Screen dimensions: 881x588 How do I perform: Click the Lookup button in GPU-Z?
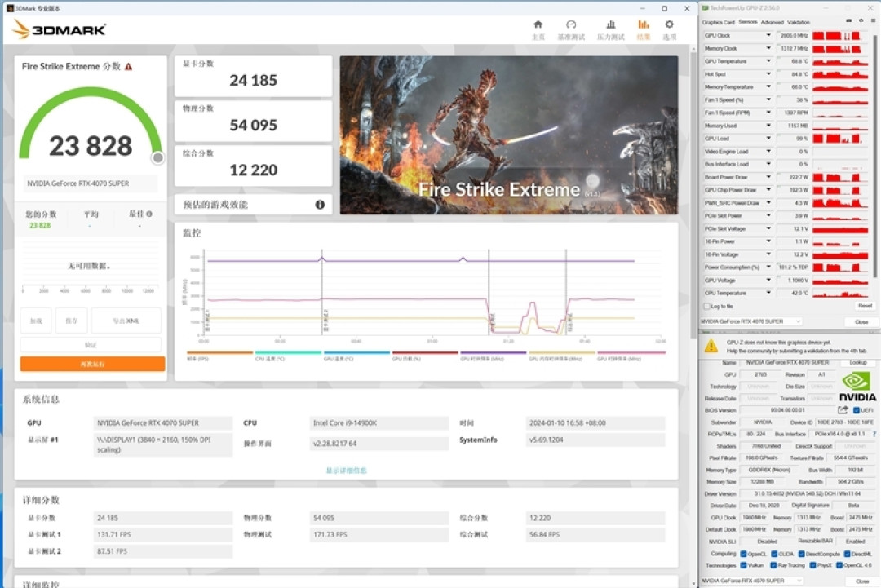(x=858, y=363)
